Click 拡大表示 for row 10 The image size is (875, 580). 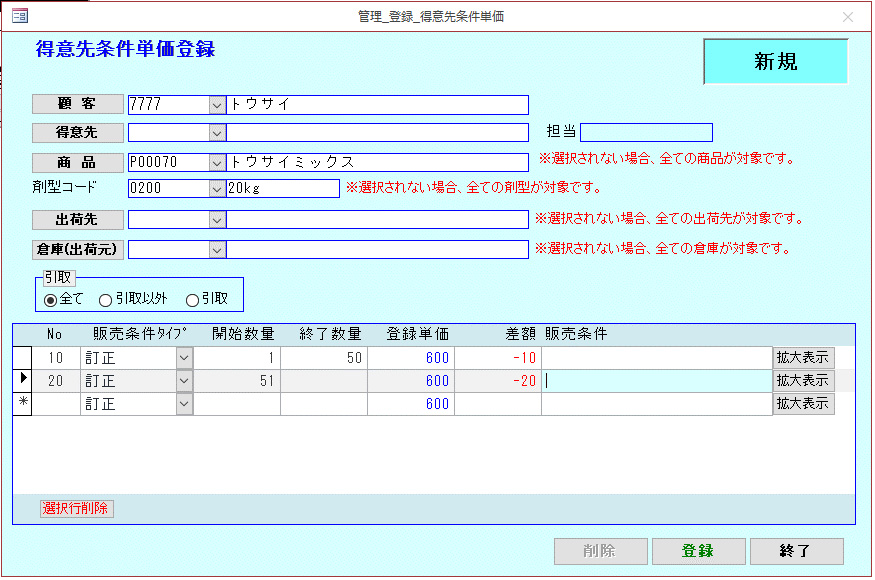click(x=803, y=357)
